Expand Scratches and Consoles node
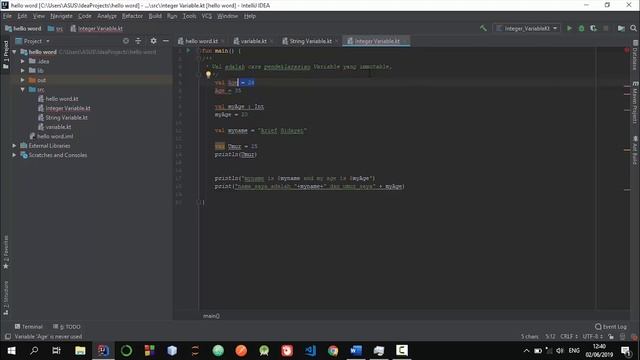 click(x=15, y=155)
